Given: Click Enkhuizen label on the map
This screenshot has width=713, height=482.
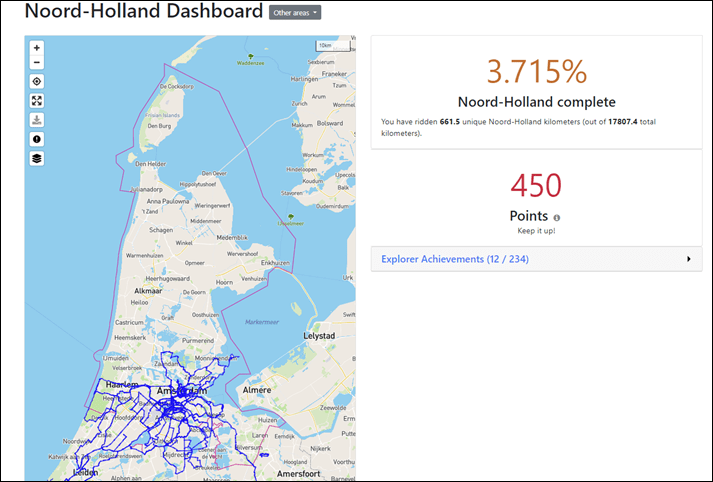Looking at the screenshot, I should [x=275, y=263].
